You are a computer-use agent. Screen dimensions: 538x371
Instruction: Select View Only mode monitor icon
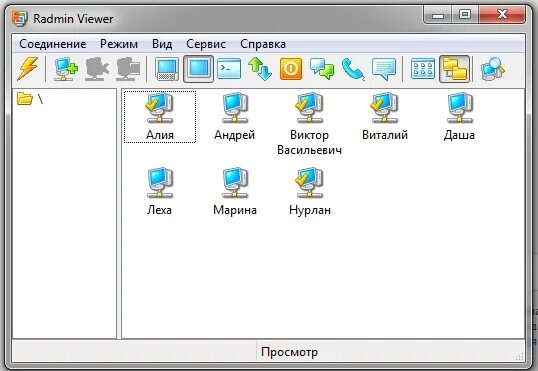pos(198,69)
